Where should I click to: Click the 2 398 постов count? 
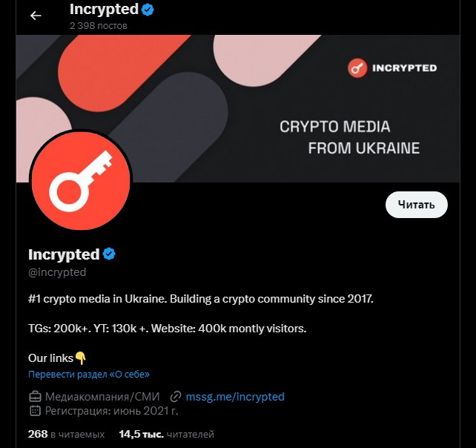point(99,26)
